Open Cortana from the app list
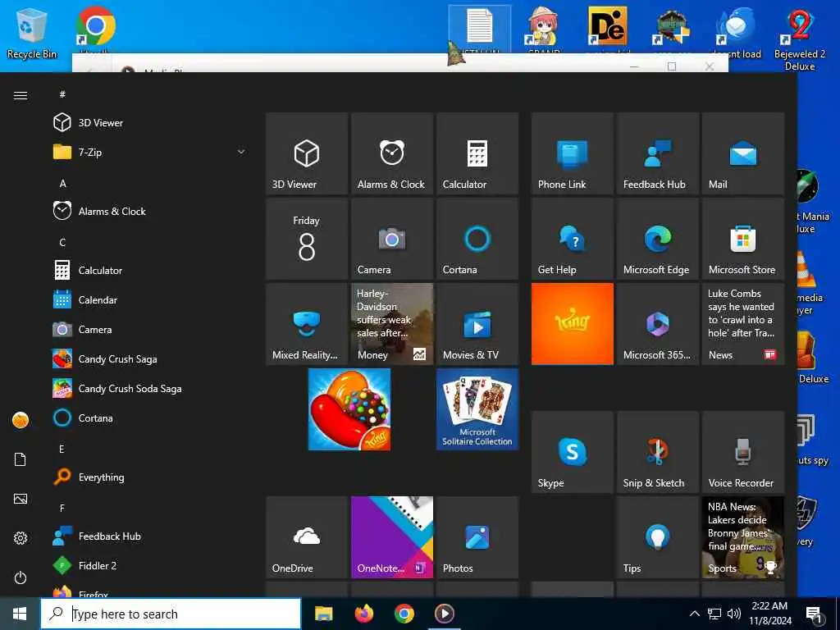Screen dimensions: 840x630 pyautogui.click(x=150, y=418)
